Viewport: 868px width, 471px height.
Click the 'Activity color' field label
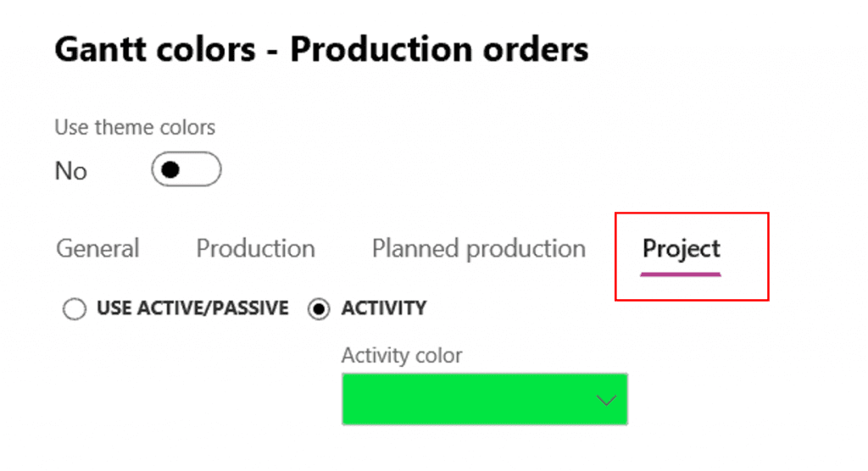(402, 356)
